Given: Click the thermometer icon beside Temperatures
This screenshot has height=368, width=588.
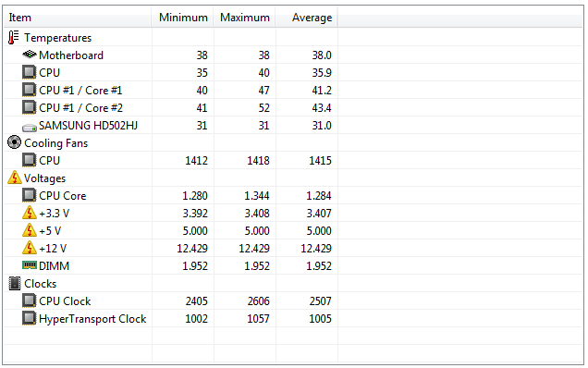Looking at the screenshot, I should click(x=14, y=38).
